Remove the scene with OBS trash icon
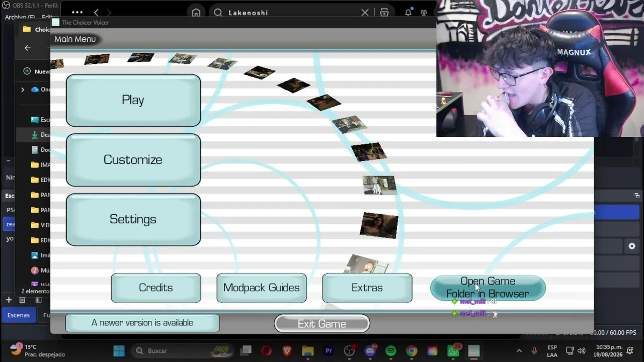This screenshot has width=644, height=362. [x=22, y=300]
